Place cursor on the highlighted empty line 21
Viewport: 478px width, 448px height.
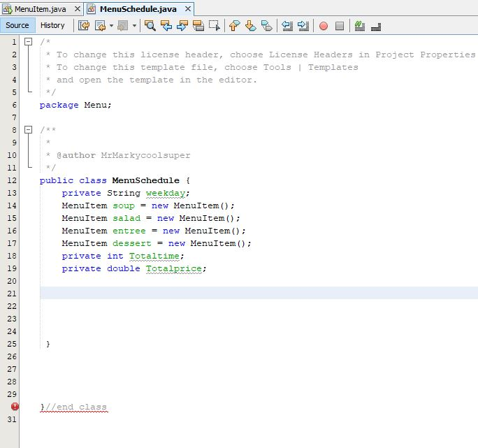pos(259,293)
